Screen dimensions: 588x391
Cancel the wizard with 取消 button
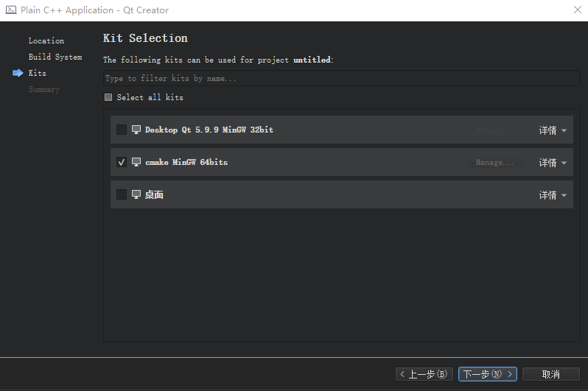click(550, 374)
